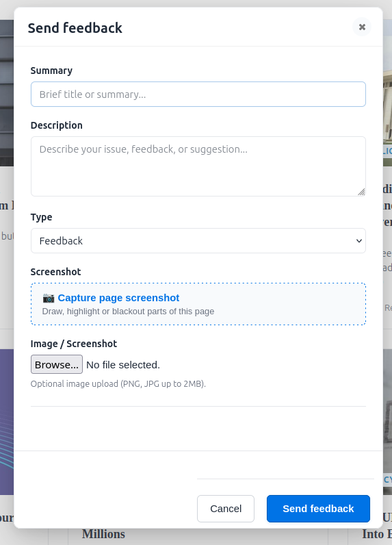Click the Type label
The image size is (392, 545).
point(41,217)
